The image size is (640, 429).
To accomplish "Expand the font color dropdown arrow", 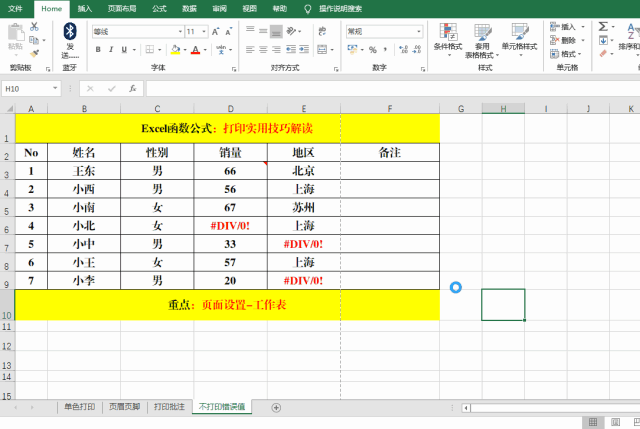I will [x=205, y=50].
